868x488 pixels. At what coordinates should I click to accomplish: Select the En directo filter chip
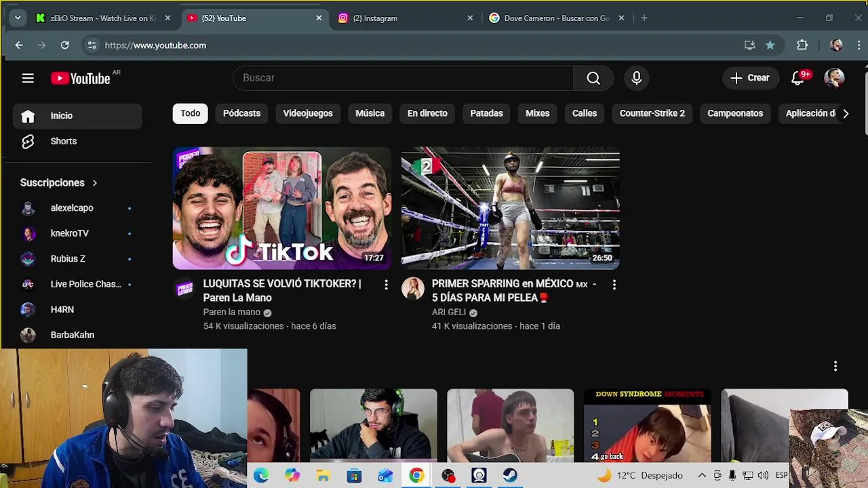pos(427,114)
